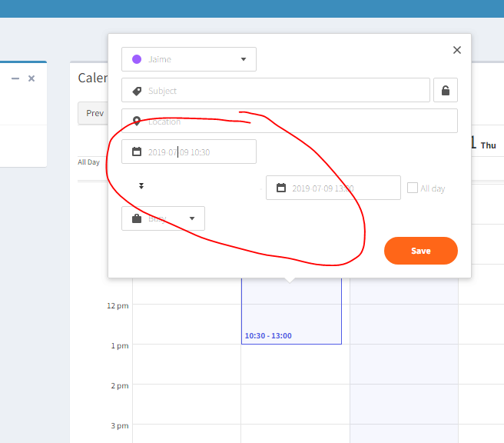The height and width of the screenshot is (443, 504).
Task: Toggle the unlock privacy icon button
Action: click(445, 90)
